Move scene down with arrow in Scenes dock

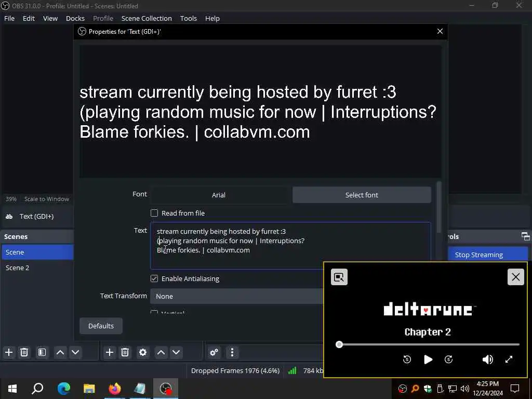coord(75,352)
